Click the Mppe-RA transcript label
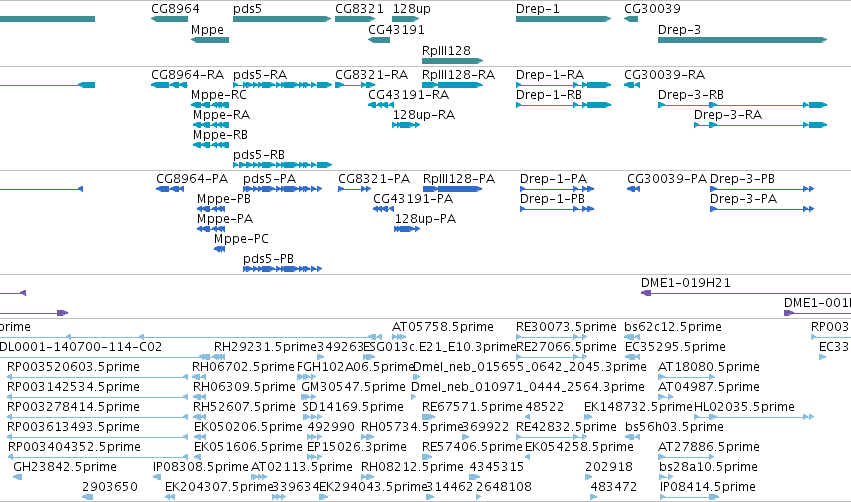The height and width of the screenshot is (502, 851). click(221, 115)
